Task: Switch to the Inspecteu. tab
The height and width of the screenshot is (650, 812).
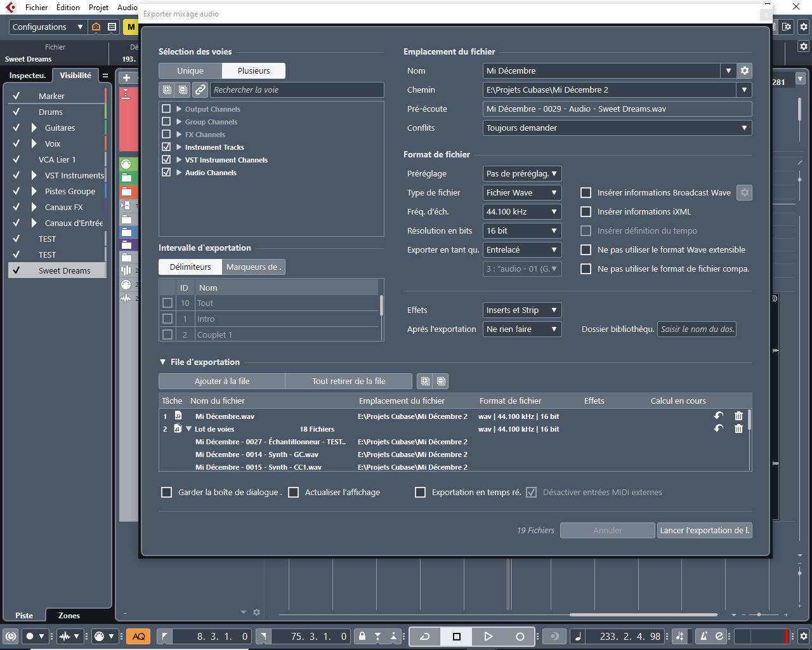Action: coord(27,76)
